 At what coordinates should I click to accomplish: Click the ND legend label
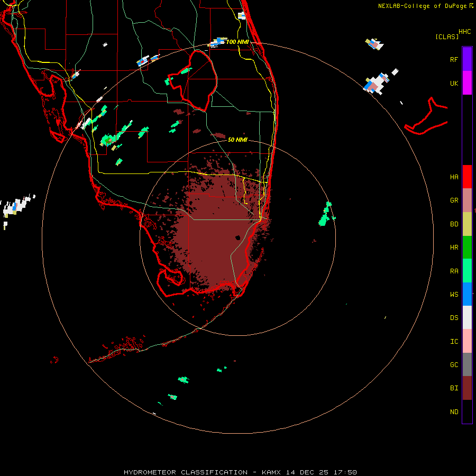coord(454,412)
